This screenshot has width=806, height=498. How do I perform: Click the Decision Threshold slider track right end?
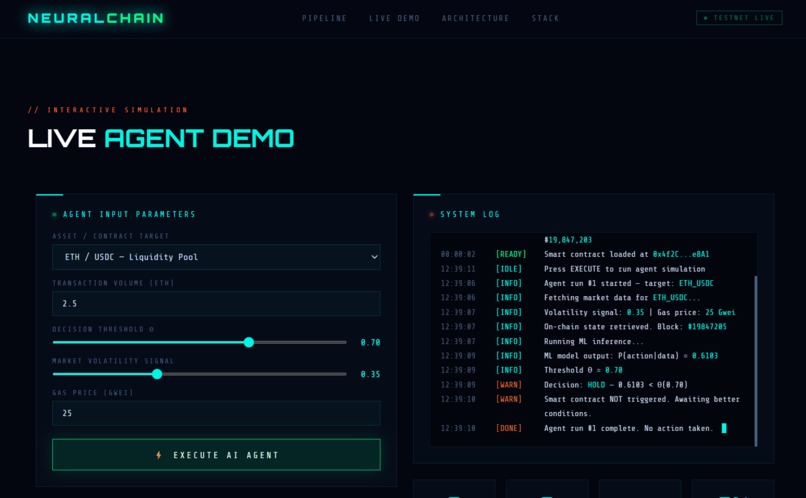pos(343,342)
